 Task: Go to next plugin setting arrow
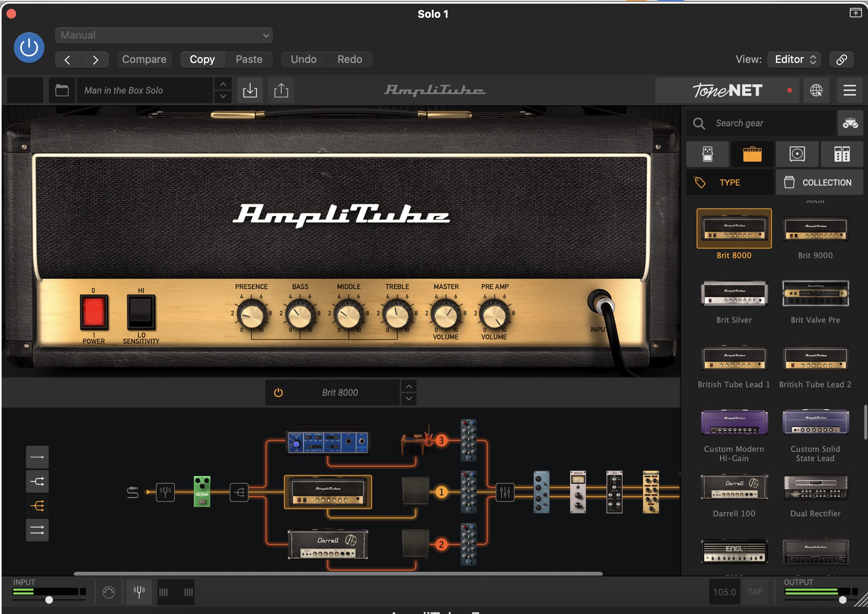point(95,60)
